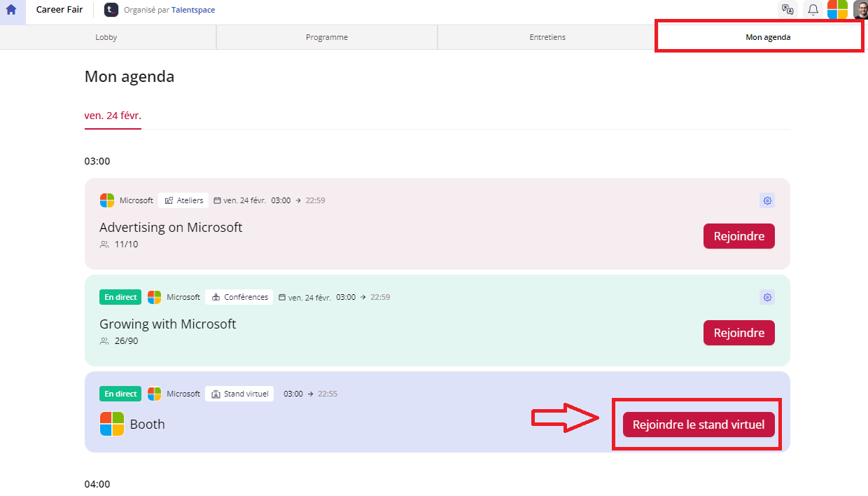Click the Career Fair title

pyautogui.click(x=59, y=10)
